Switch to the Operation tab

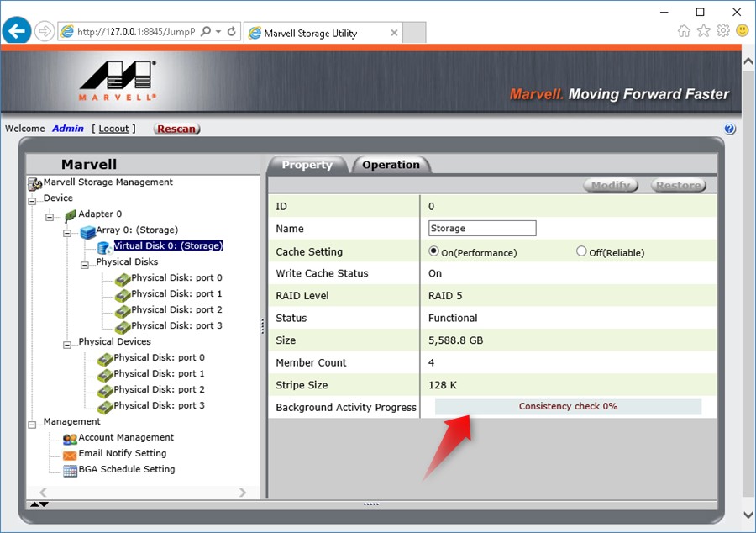[x=391, y=165]
